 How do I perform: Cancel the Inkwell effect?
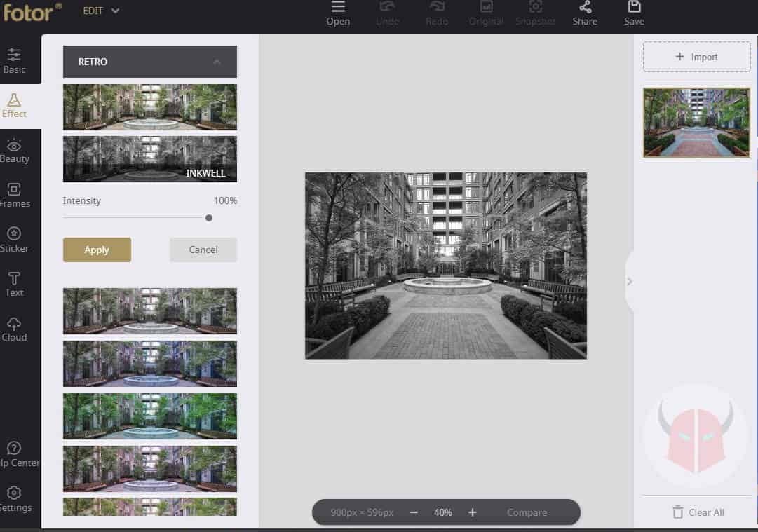(x=203, y=250)
